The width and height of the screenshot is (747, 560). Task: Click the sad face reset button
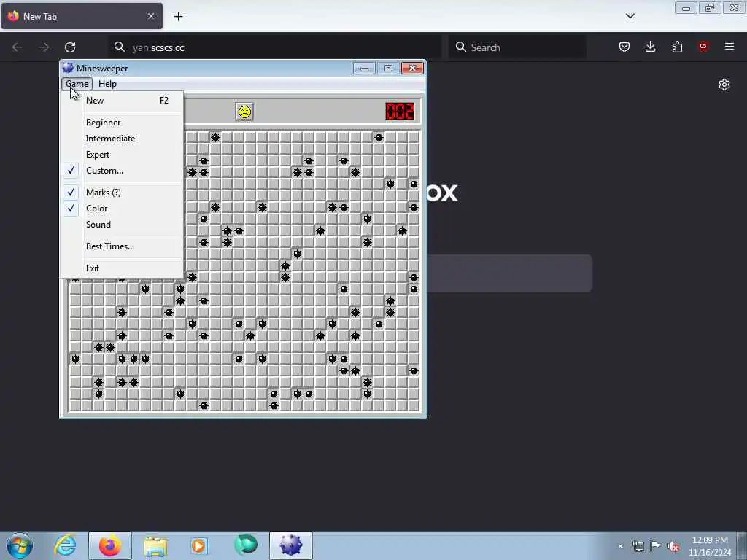point(244,112)
